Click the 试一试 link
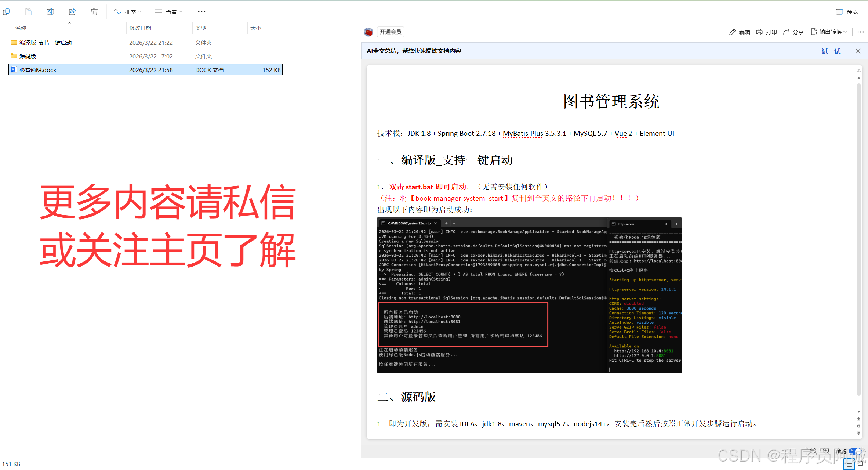 (x=831, y=51)
